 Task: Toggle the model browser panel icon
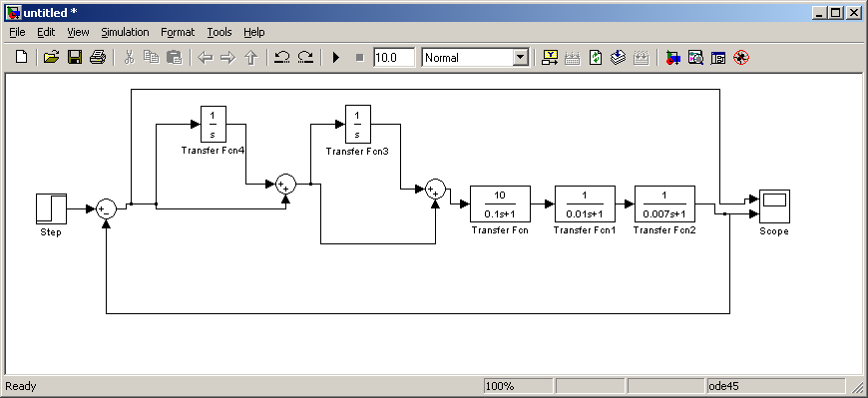[718, 58]
